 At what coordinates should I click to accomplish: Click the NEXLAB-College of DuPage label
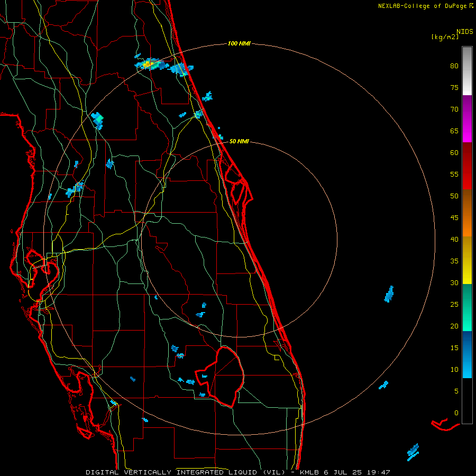pos(422,6)
